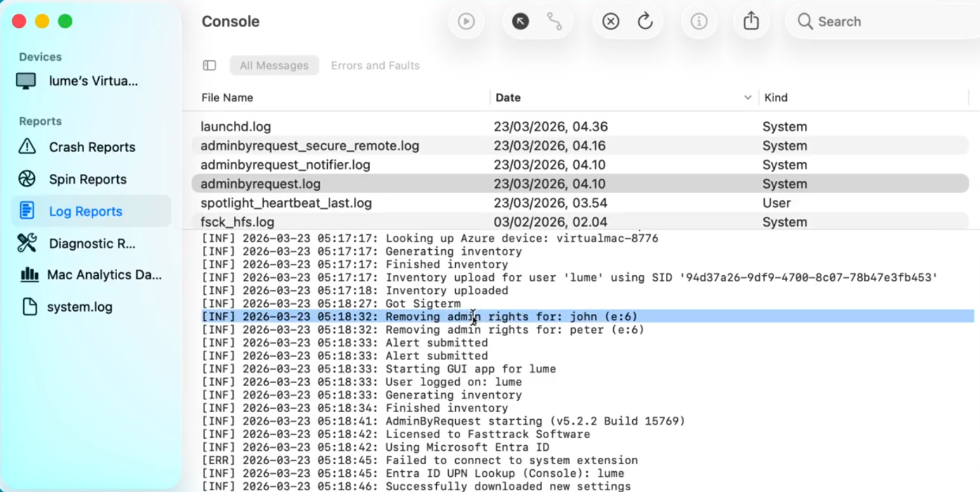Viewport: 980px width, 492px height.
Task: Open Spin Reports in sidebar
Action: [x=91, y=179]
